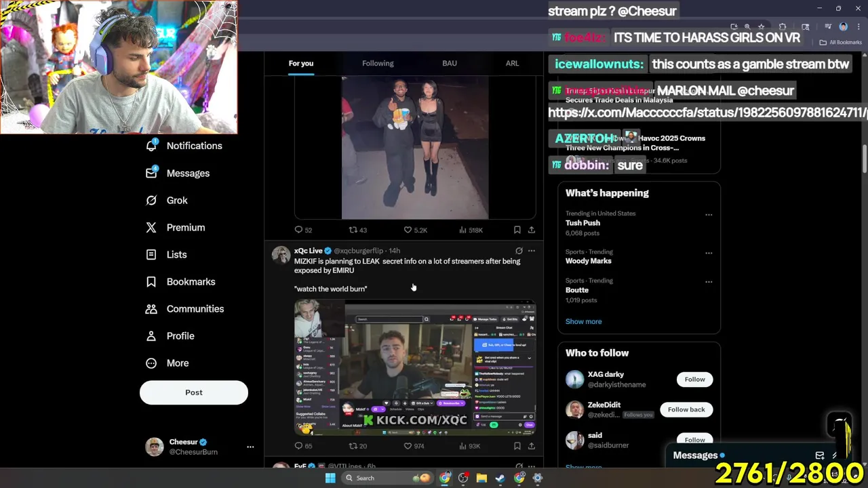Open Profile from the sidebar
The height and width of the screenshot is (488, 868).
(171, 335)
